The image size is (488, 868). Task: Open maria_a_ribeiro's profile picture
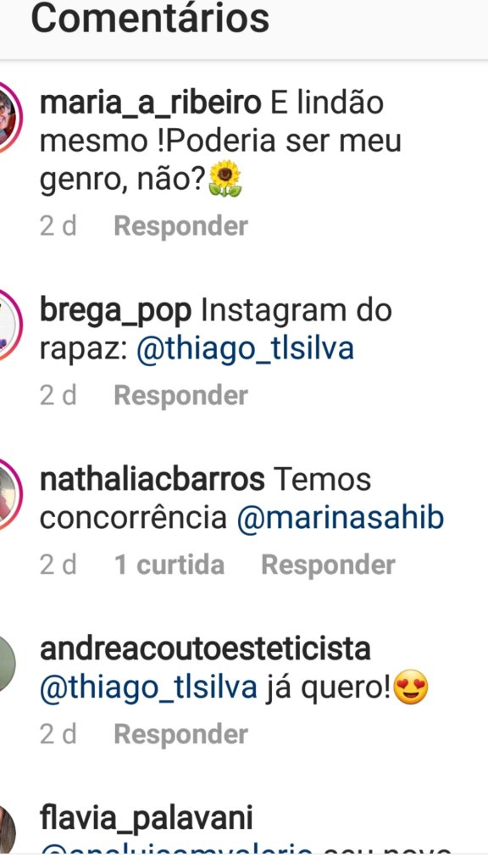click(8, 117)
